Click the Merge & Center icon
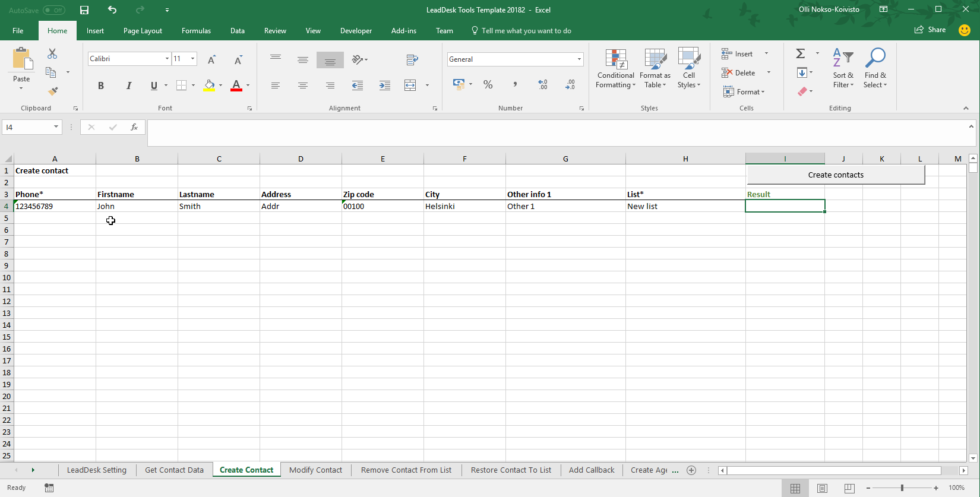This screenshot has height=497, width=980. point(410,86)
